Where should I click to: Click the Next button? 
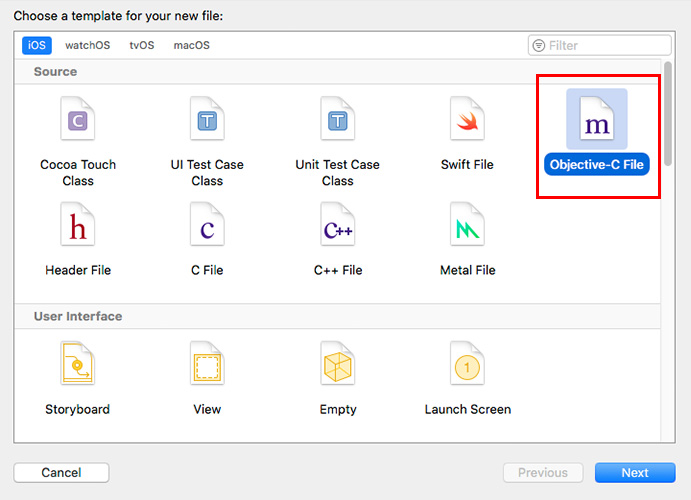click(x=635, y=473)
